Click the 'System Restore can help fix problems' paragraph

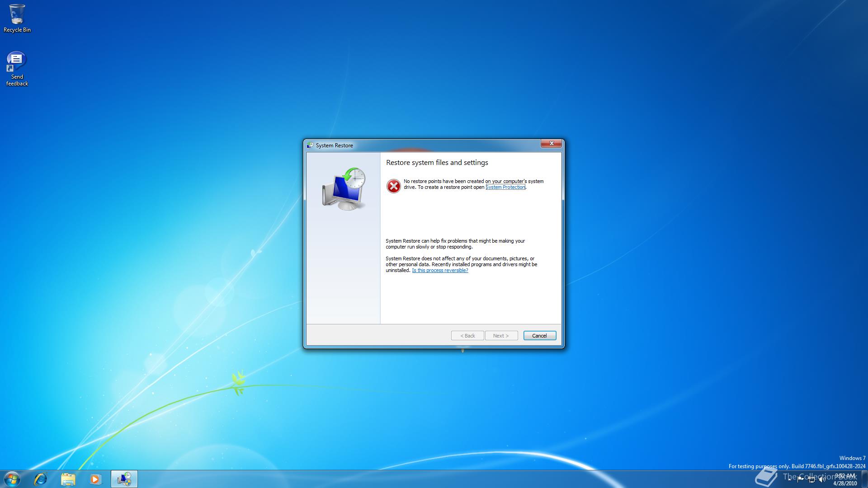(x=455, y=244)
